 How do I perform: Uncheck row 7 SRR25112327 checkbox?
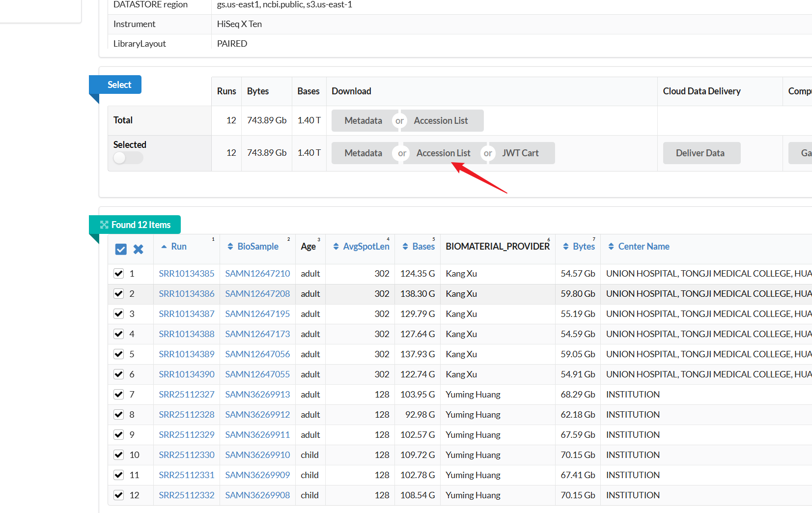pos(118,395)
